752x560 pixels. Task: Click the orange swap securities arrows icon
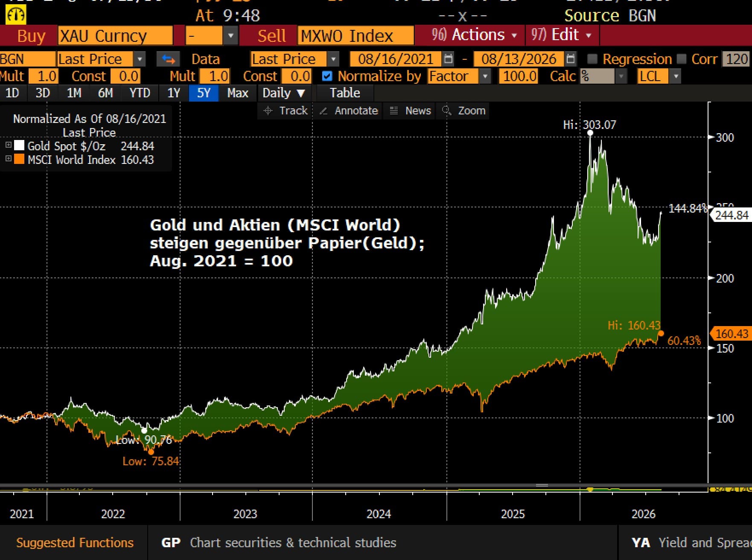click(169, 59)
